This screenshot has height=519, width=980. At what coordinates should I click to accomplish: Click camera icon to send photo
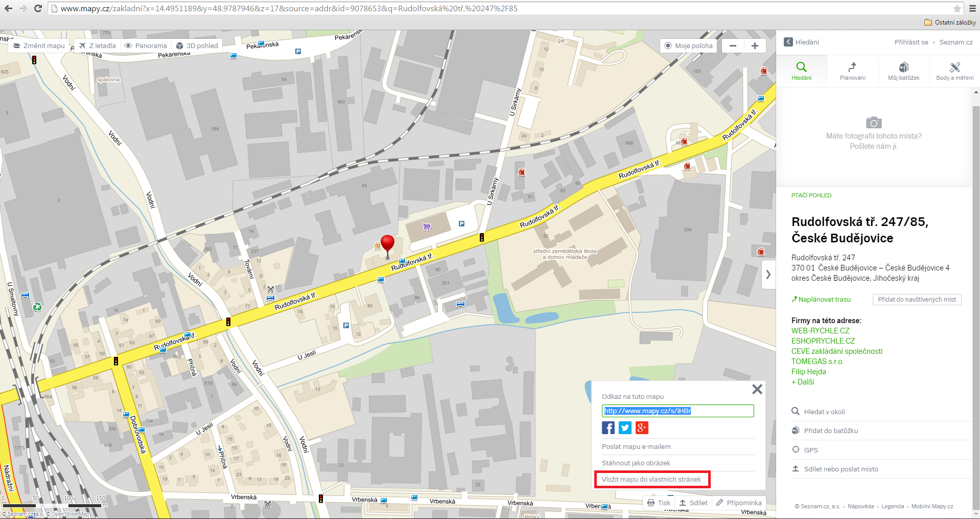pos(874,122)
